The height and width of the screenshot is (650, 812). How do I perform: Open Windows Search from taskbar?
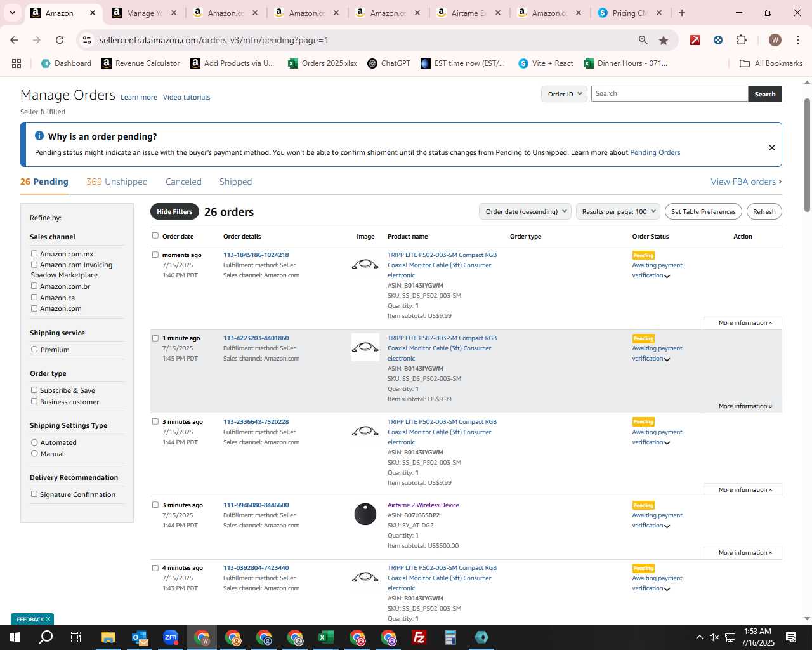(x=46, y=637)
